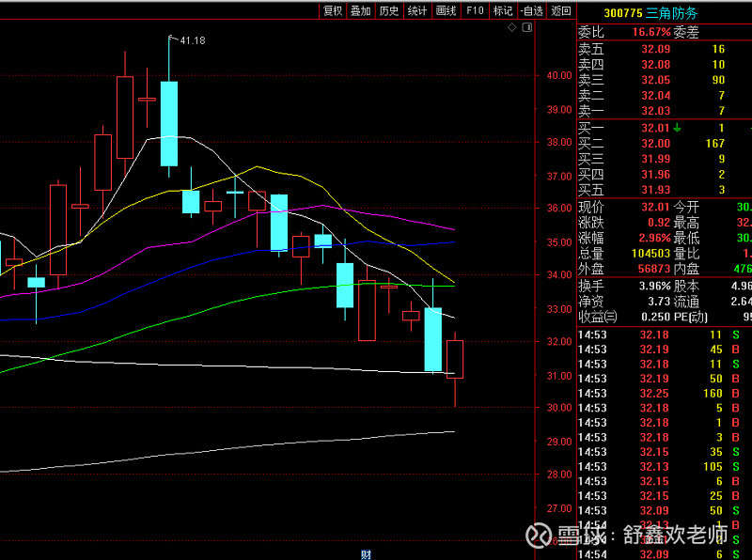Screen dimensions: 752x560
Task: Click the green down arrow next to 买一
Action: pos(677,127)
